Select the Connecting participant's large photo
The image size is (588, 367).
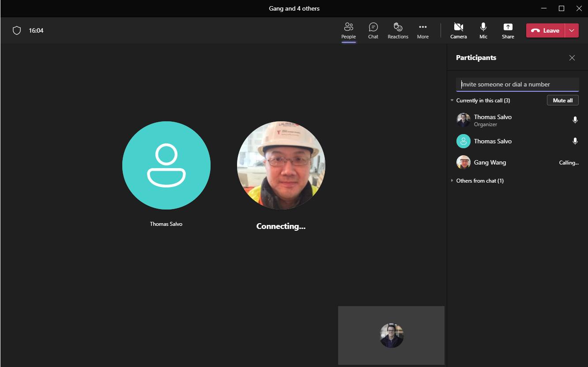pos(281,165)
